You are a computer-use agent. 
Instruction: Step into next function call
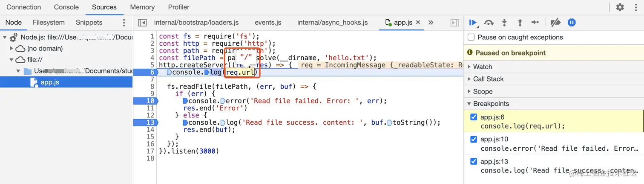505,23
